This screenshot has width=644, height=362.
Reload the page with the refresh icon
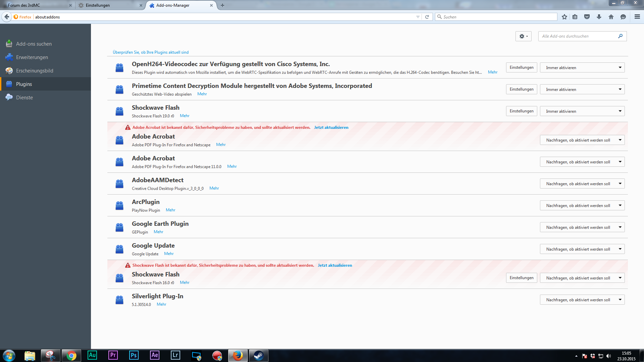427,17
